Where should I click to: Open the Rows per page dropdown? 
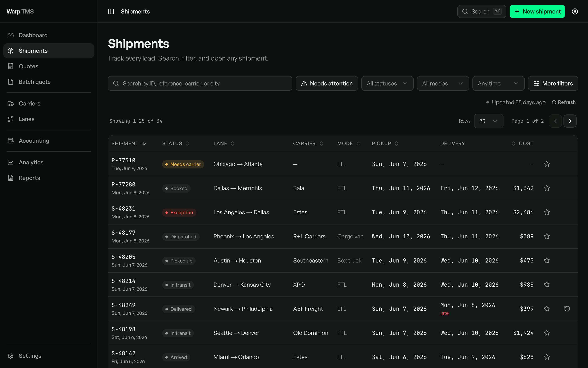[488, 121]
